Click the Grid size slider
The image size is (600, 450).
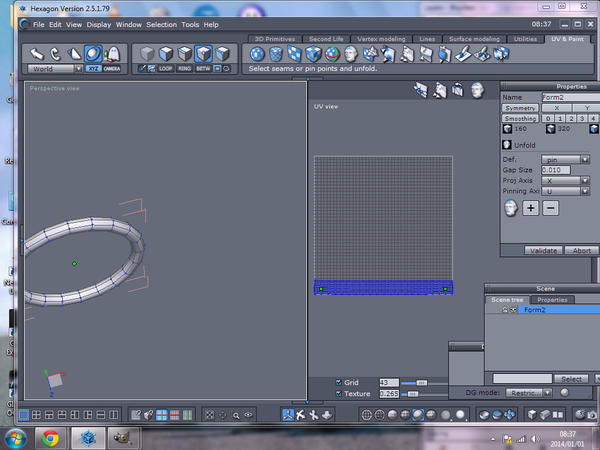424,383
